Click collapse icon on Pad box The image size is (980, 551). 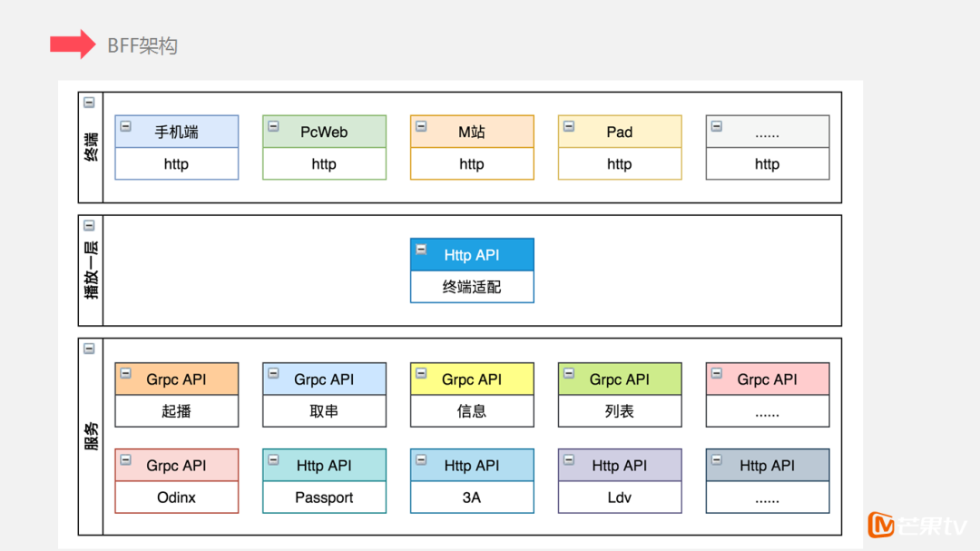point(569,126)
